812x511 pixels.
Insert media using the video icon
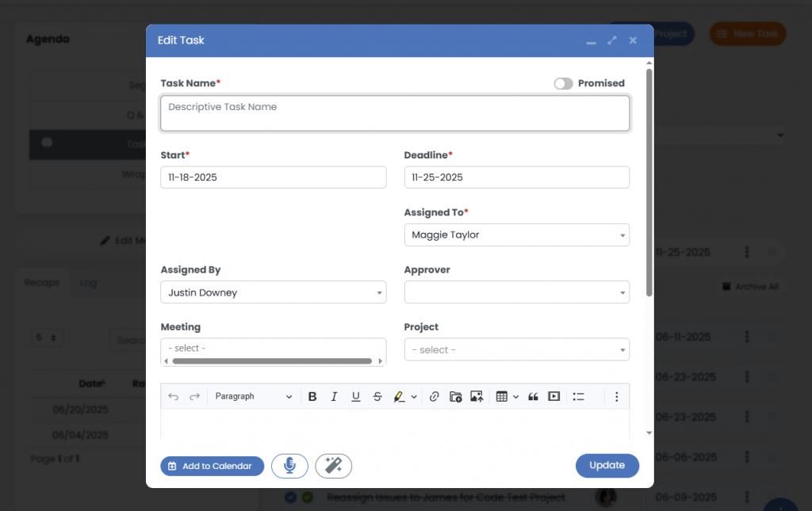554,396
